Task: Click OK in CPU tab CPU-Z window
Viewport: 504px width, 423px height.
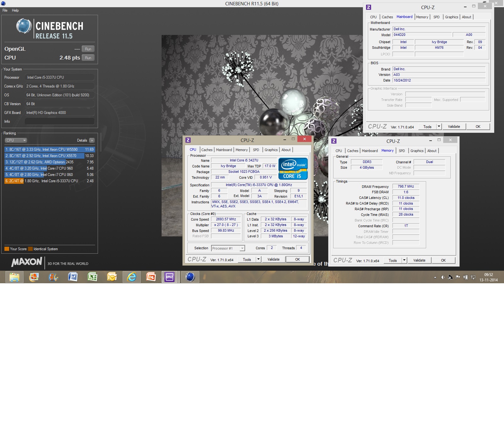Action: point(297,259)
